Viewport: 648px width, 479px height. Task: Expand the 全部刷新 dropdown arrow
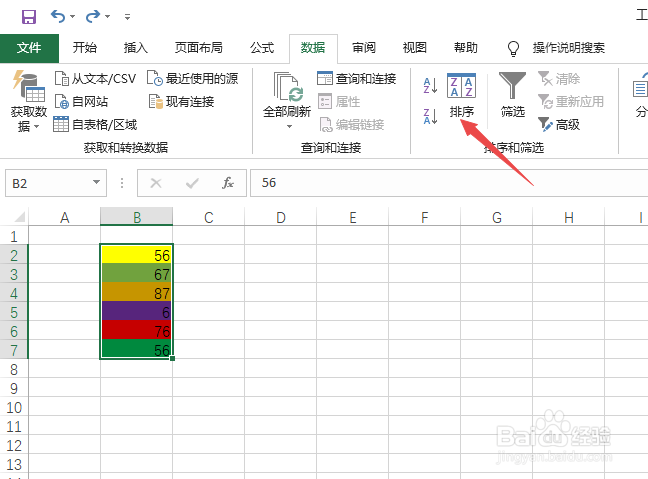pos(289,126)
